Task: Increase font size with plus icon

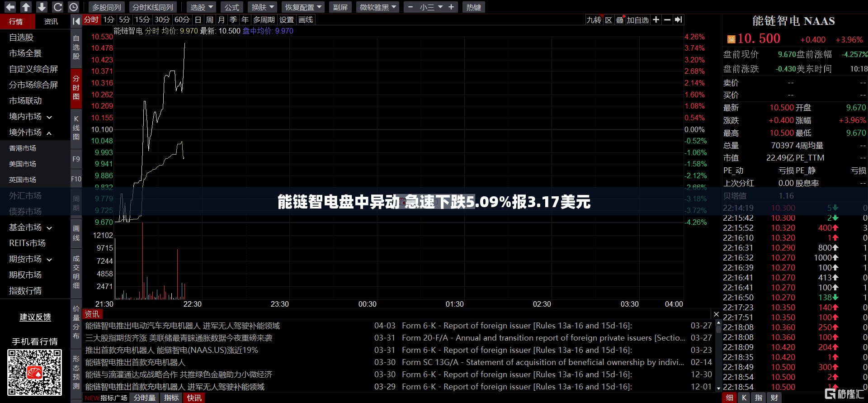Action: point(451,7)
